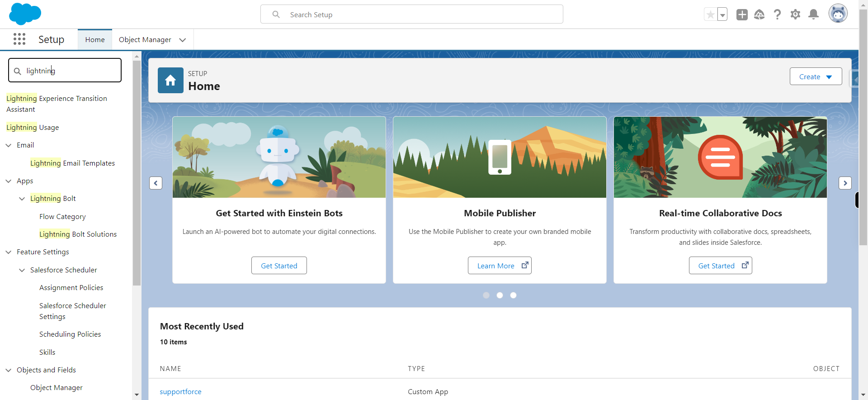Open the Create dropdown button
The width and height of the screenshot is (868, 400).
click(x=816, y=76)
